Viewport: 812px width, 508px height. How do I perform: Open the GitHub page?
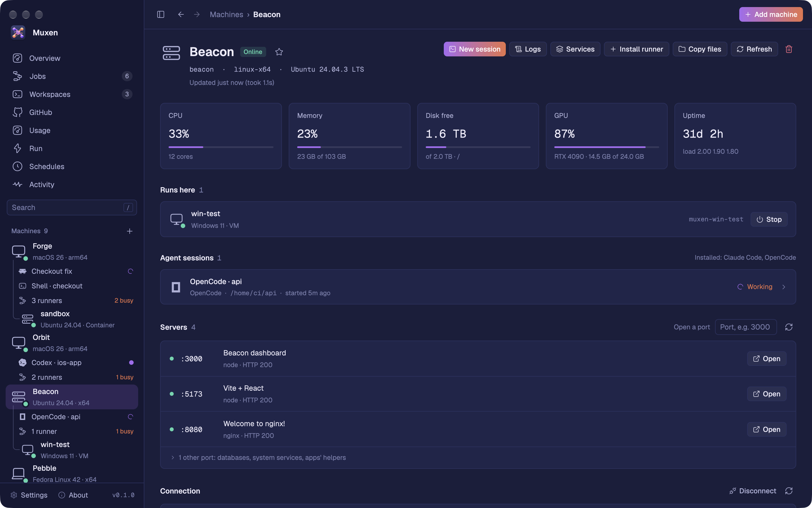tap(72, 112)
